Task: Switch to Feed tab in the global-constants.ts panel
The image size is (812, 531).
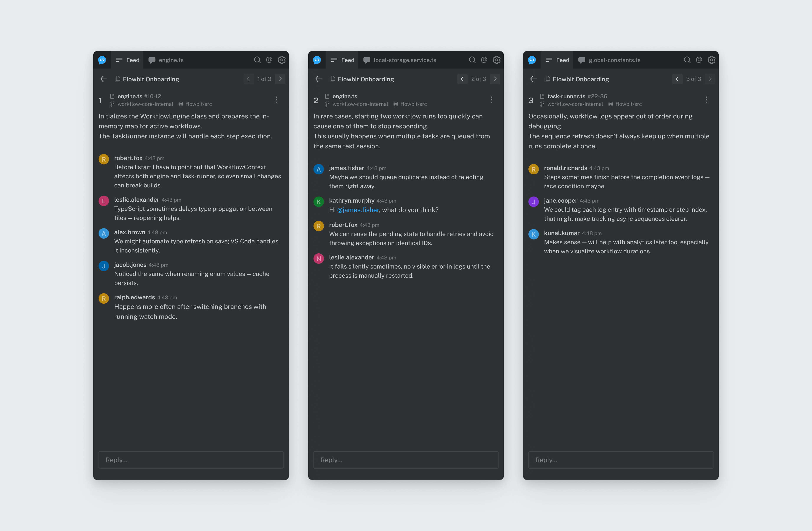Action: (558, 60)
